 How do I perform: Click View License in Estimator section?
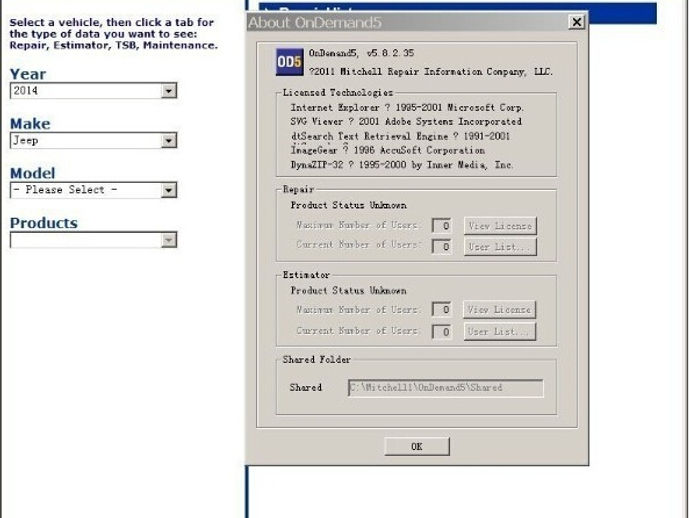click(x=499, y=309)
